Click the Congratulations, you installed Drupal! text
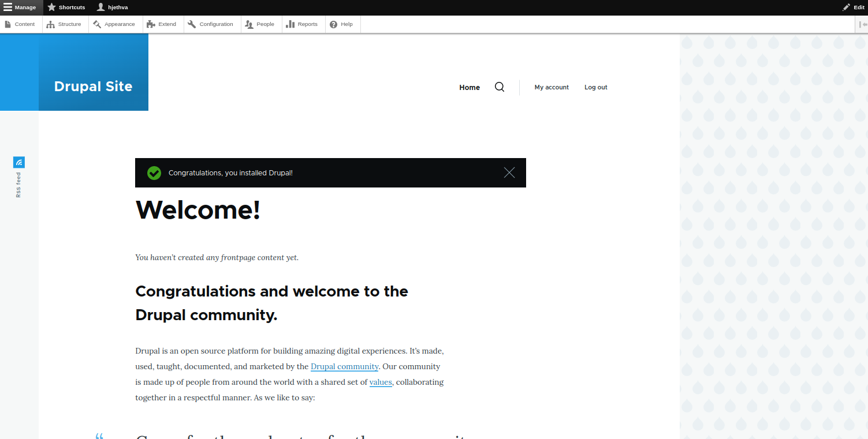 point(230,173)
